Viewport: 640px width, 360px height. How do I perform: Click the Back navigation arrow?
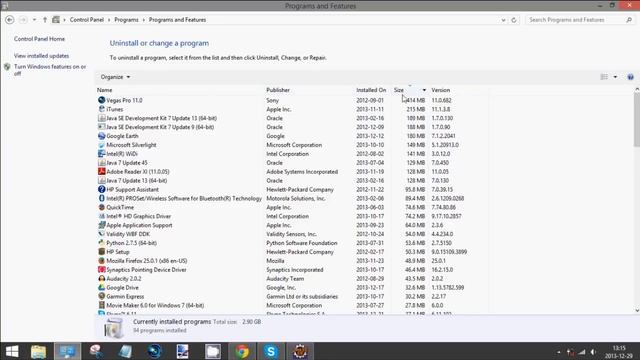pyautogui.click(x=10, y=20)
